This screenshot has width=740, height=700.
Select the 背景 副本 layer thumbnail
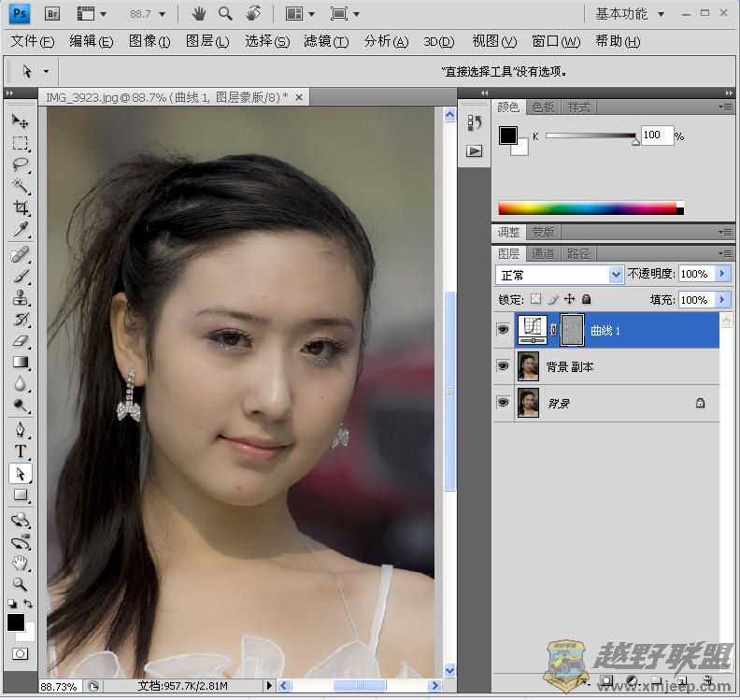[x=528, y=366]
